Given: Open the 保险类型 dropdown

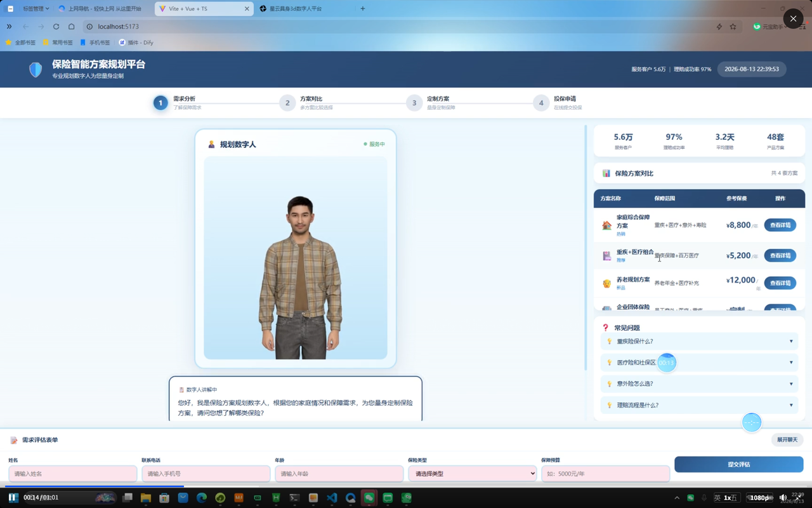Looking at the screenshot, I should point(473,474).
